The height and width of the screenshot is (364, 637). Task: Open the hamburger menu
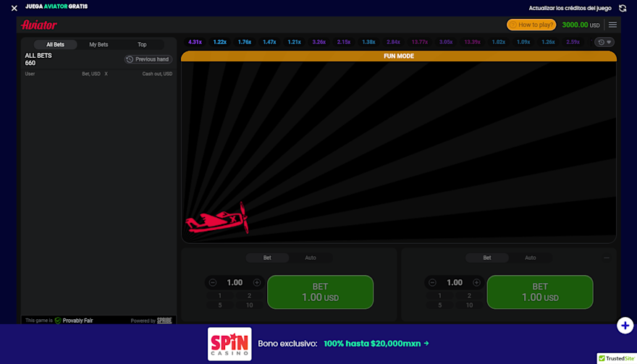pyautogui.click(x=612, y=25)
